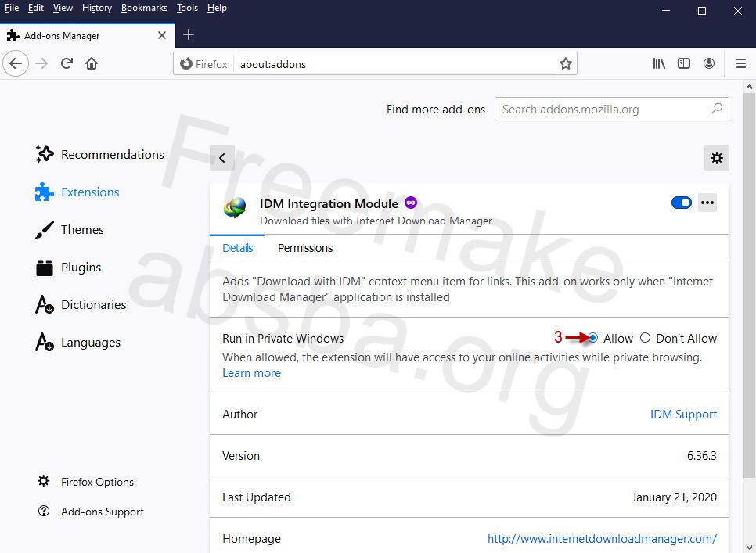Close the Add-ons Manager tab
This screenshot has height=553, width=756.
[162, 35]
